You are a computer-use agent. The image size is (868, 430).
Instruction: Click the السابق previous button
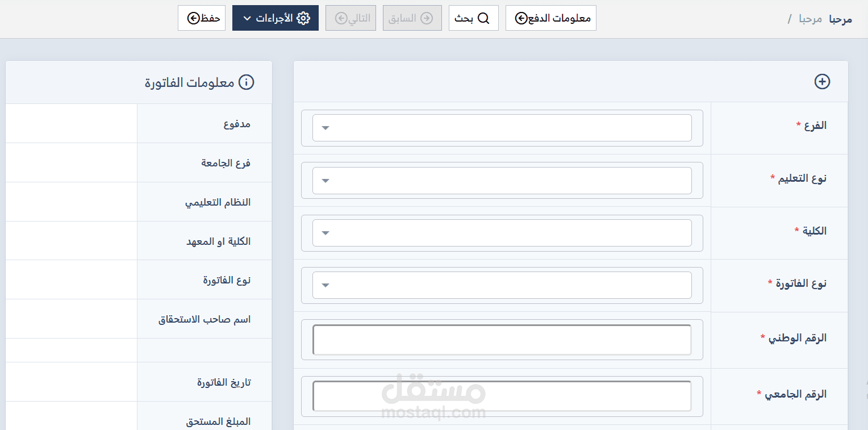(412, 18)
